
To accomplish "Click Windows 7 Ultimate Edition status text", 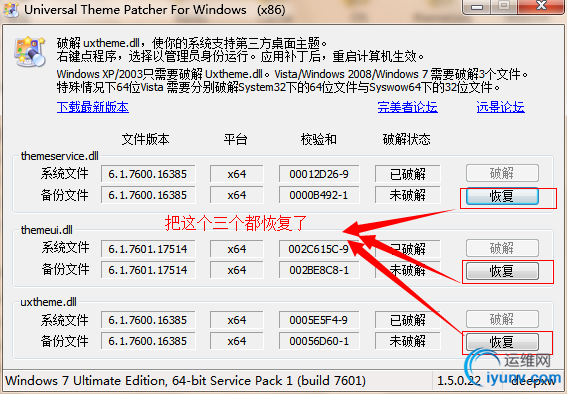I will tap(186, 381).
